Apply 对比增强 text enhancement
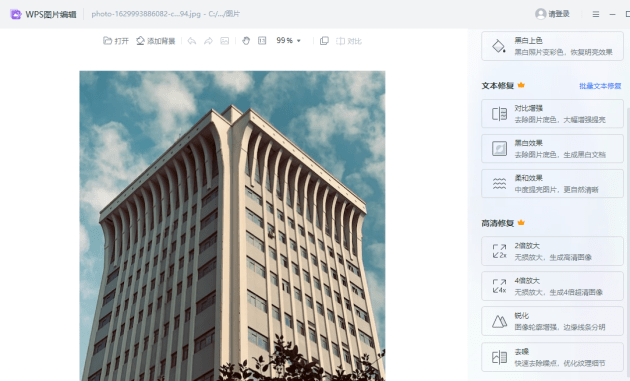The image size is (630, 381). coord(552,114)
